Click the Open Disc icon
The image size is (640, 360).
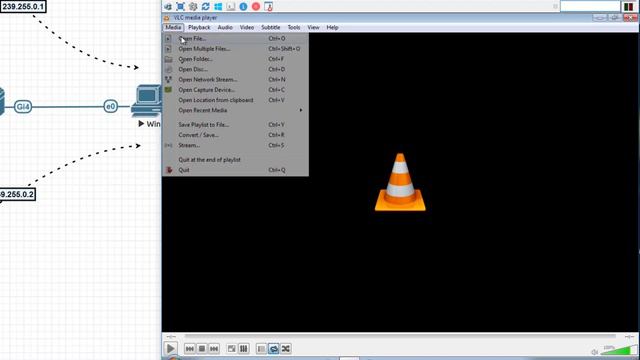tap(168, 69)
